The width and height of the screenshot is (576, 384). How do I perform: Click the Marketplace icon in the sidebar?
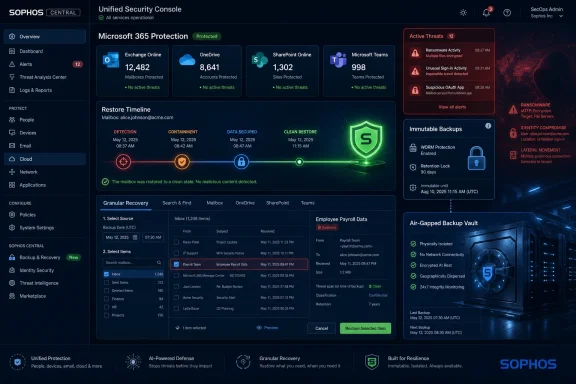click(x=12, y=296)
